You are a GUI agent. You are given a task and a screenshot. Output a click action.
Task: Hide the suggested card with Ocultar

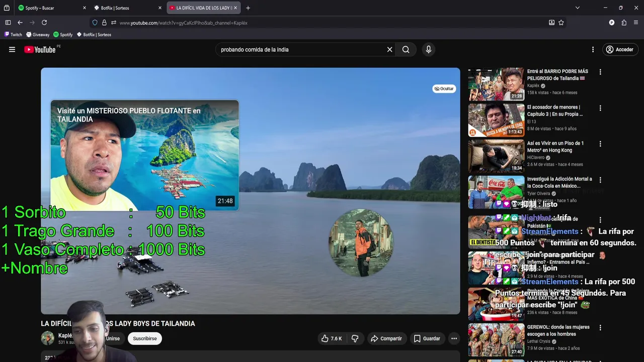(444, 88)
